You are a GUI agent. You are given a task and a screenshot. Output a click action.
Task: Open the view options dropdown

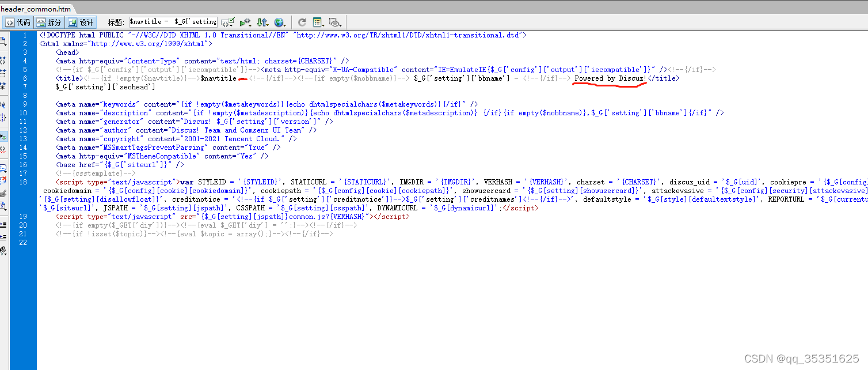tap(318, 22)
